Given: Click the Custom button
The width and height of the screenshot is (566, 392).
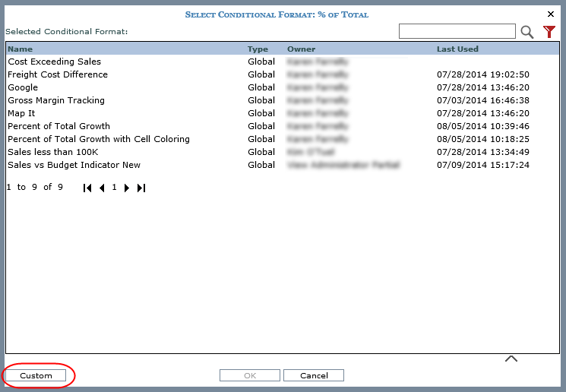Looking at the screenshot, I should 36,375.
